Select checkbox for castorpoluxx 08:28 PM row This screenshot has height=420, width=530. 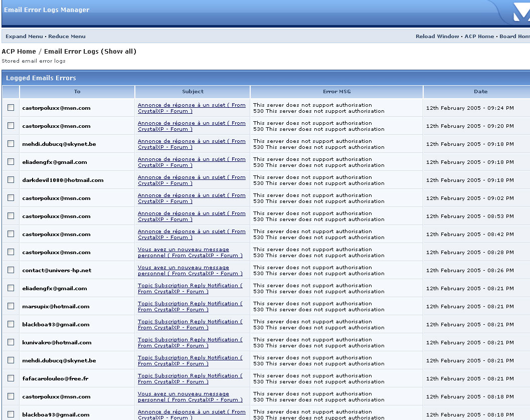coord(11,252)
